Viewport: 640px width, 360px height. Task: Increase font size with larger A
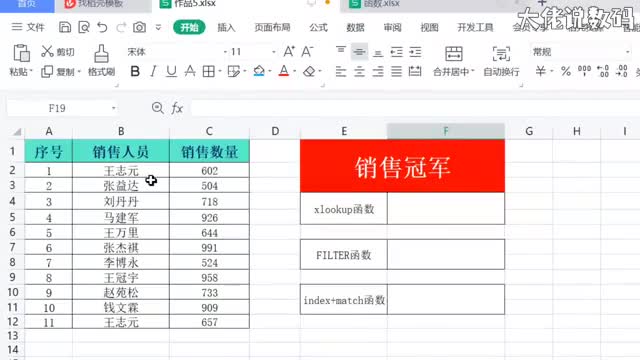tap(289, 51)
